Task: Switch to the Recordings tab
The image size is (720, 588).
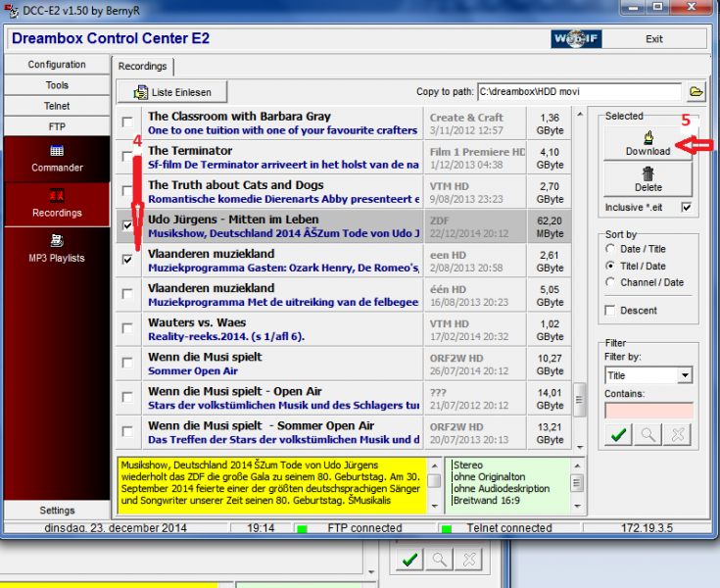Action: [142, 66]
